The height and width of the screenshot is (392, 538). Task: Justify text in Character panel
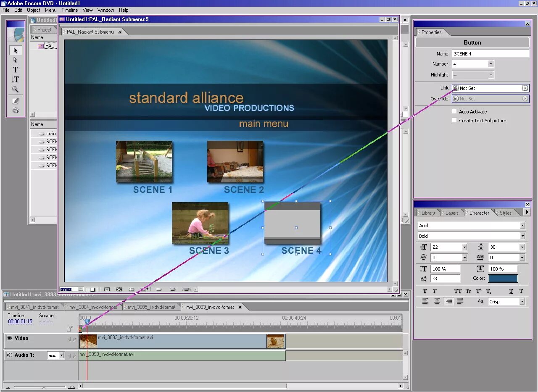click(x=460, y=301)
